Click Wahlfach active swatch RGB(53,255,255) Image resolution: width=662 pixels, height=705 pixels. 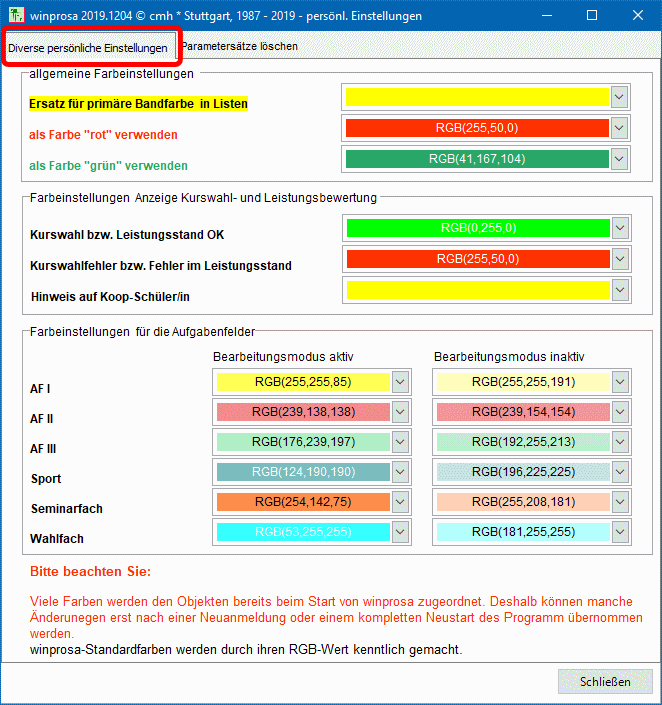303,533
